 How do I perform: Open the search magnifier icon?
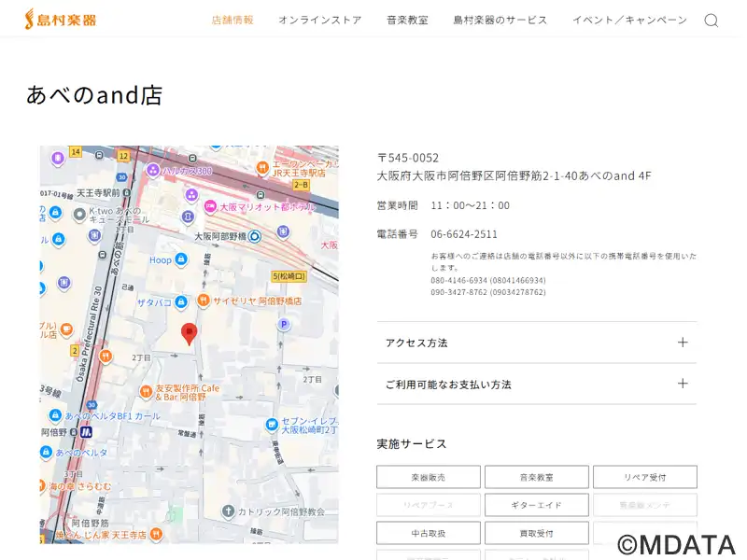(x=712, y=21)
